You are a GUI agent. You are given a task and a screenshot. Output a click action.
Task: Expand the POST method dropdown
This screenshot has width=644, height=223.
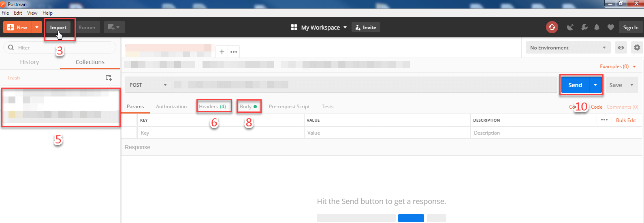pos(148,85)
